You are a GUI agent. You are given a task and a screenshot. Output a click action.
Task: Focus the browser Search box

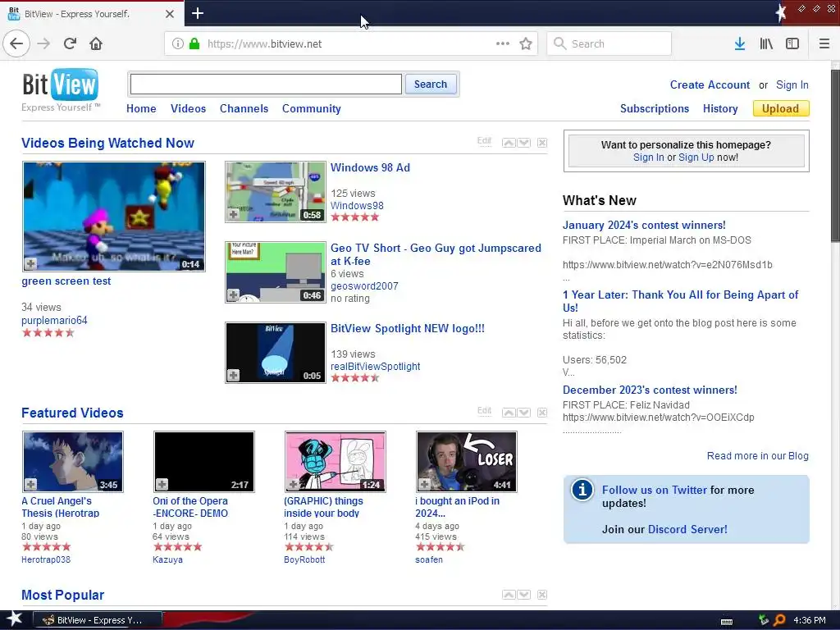(609, 43)
